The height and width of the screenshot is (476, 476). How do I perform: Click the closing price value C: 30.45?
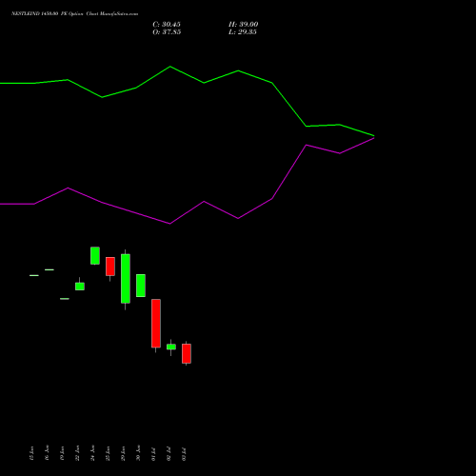(x=167, y=25)
